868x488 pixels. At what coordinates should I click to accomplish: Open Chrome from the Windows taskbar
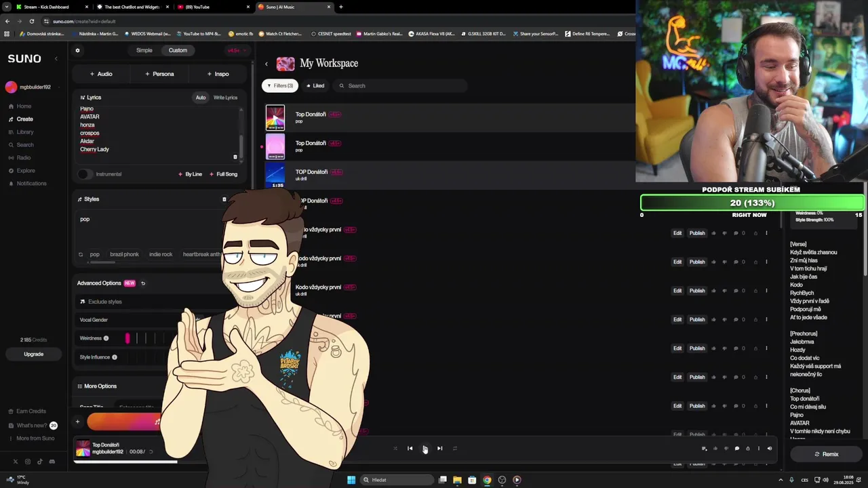[x=487, y=480]
